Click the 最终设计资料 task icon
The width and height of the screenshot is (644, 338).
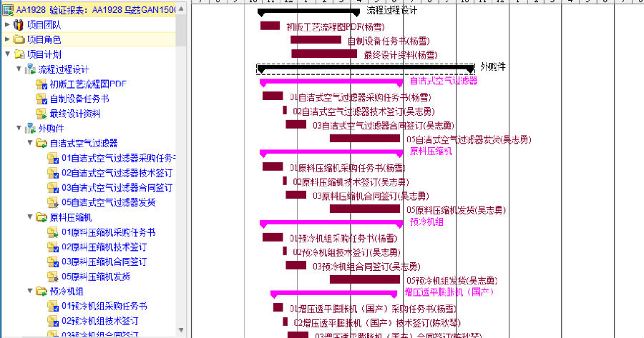click(x=42, y=114)
